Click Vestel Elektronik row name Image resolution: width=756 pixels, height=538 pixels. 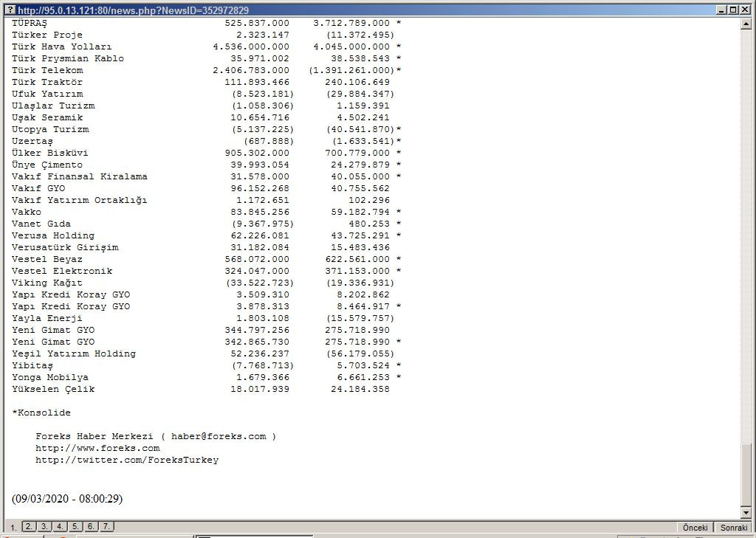(x=62, y=271)
